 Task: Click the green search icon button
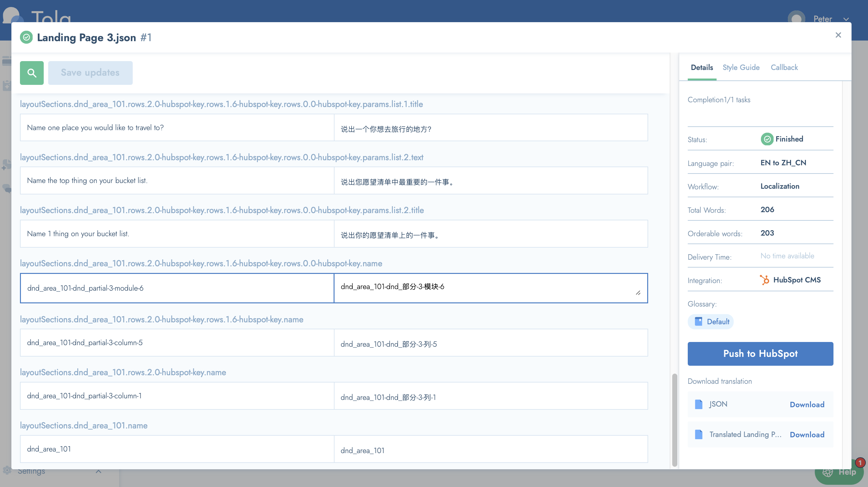[32, 73]
